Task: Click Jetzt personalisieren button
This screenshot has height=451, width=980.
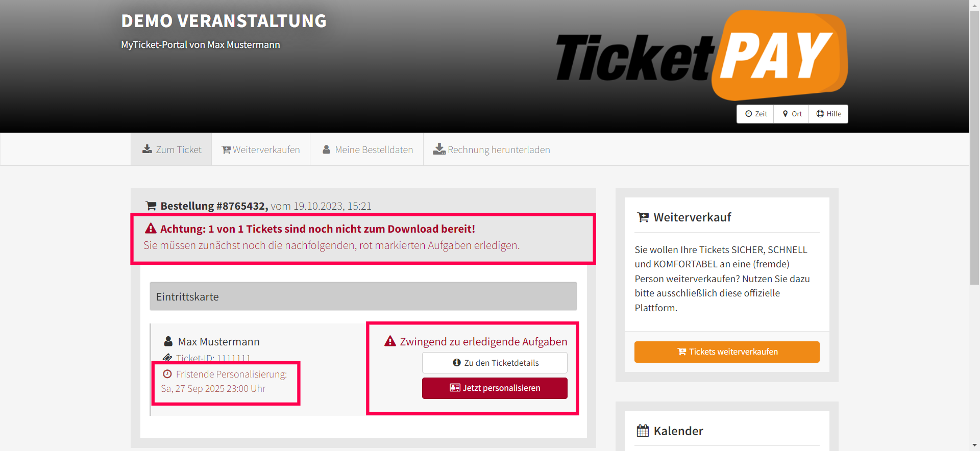Action: click(x=495, y=388)
